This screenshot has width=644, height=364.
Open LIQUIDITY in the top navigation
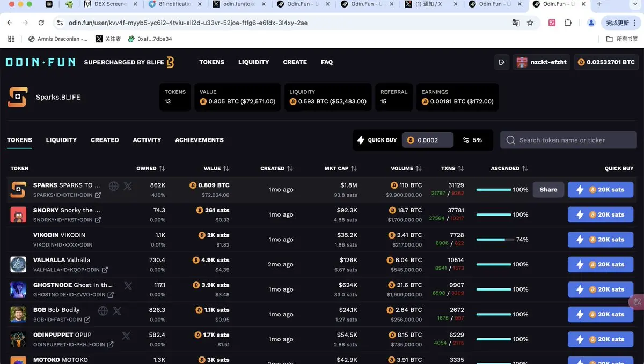[254, 62]
